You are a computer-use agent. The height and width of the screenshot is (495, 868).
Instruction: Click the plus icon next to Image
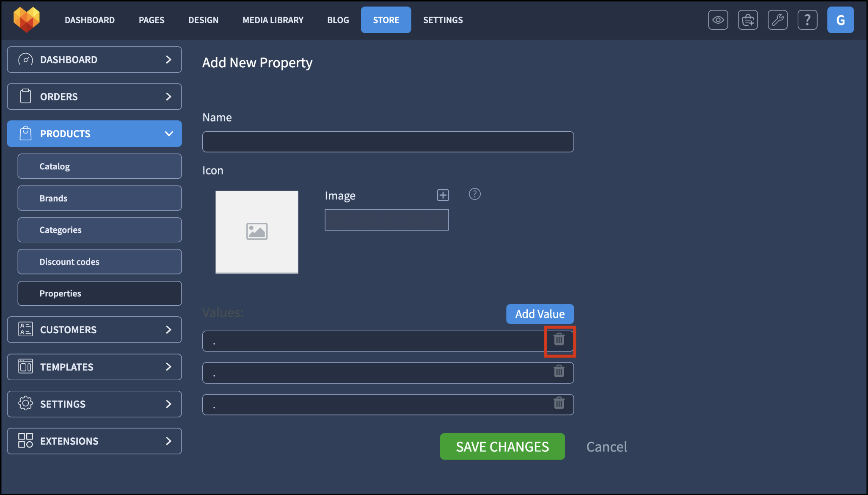coord(443,195)
